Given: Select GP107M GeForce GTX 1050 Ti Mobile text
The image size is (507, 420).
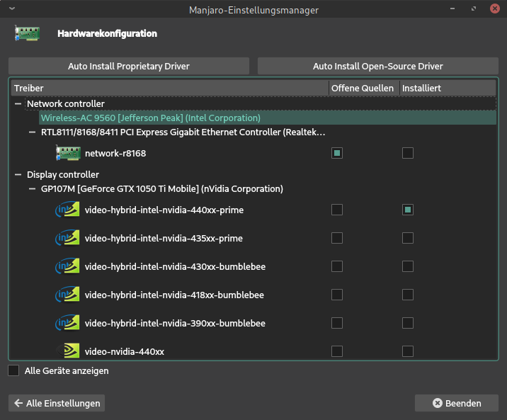Looking at the screenshot, I should (x=162, y=189).
